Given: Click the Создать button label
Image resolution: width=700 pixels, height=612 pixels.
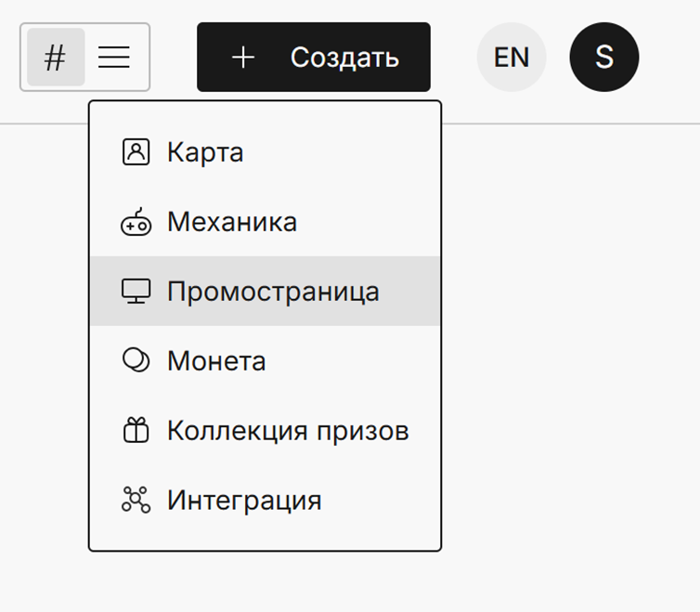Looking at the screenshot, I should click(x=344, y=58).
